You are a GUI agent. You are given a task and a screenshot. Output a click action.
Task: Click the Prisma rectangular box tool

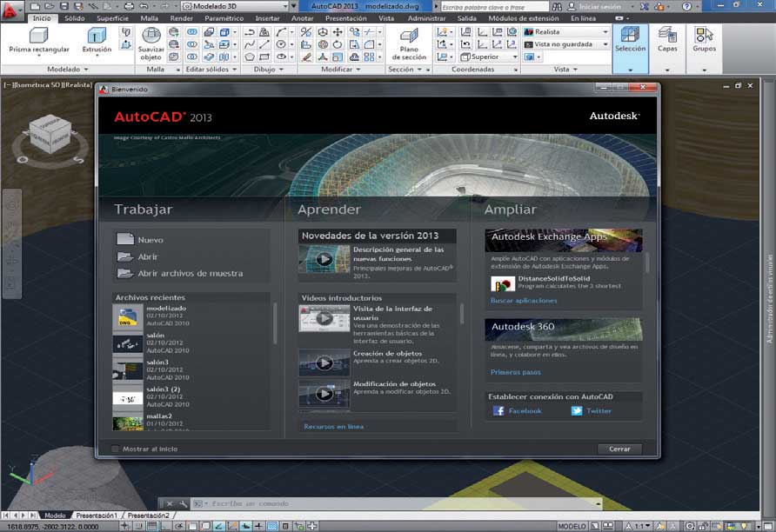(x=39, y=41)
